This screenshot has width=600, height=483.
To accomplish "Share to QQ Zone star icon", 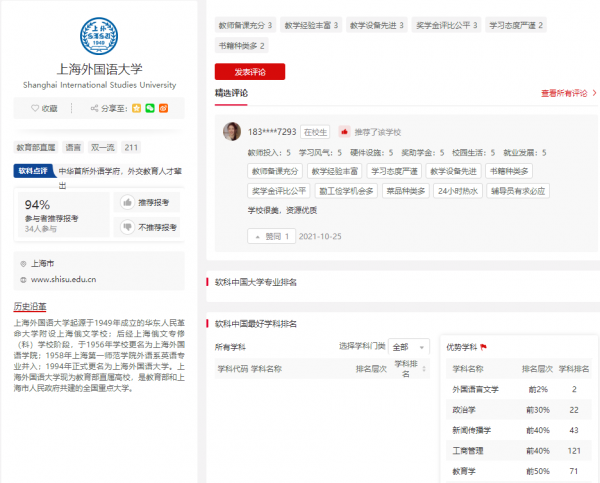I will click(x=137, y=108).
